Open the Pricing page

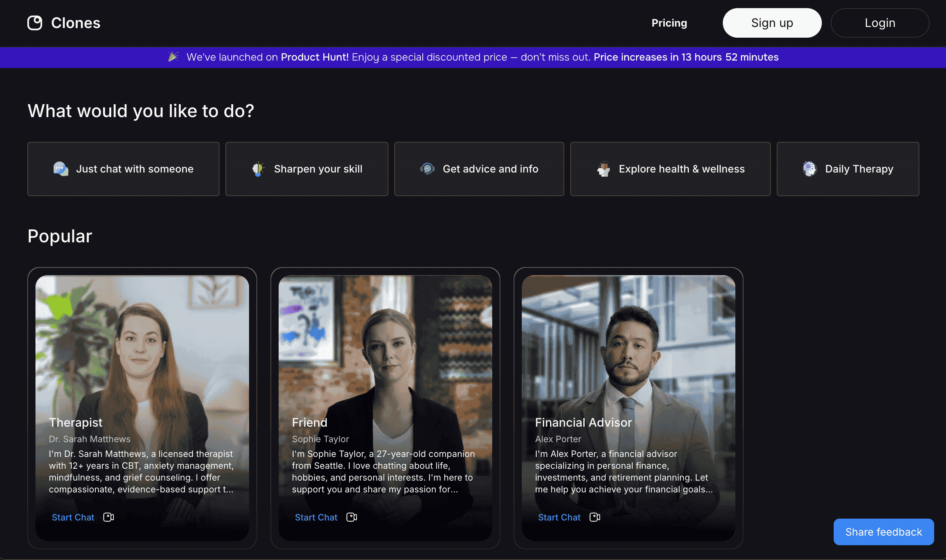point(669,23)
